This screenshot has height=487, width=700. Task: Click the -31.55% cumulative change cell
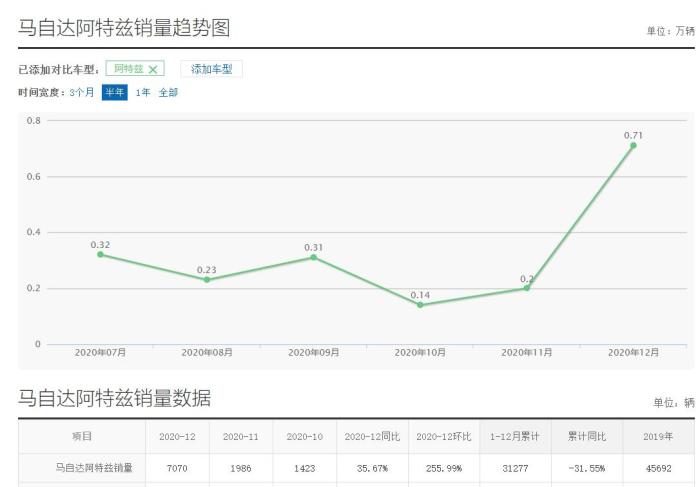click(587, 468)
